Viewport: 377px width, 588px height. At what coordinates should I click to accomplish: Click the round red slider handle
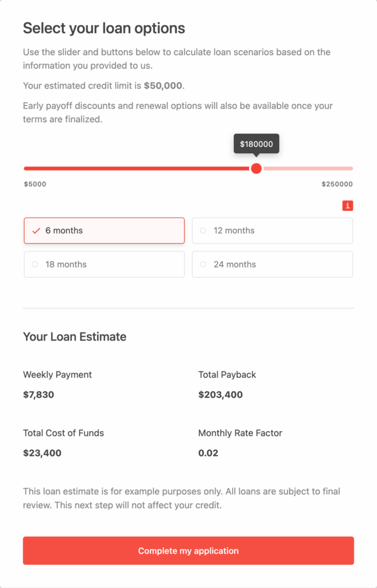tap(256, 168)
